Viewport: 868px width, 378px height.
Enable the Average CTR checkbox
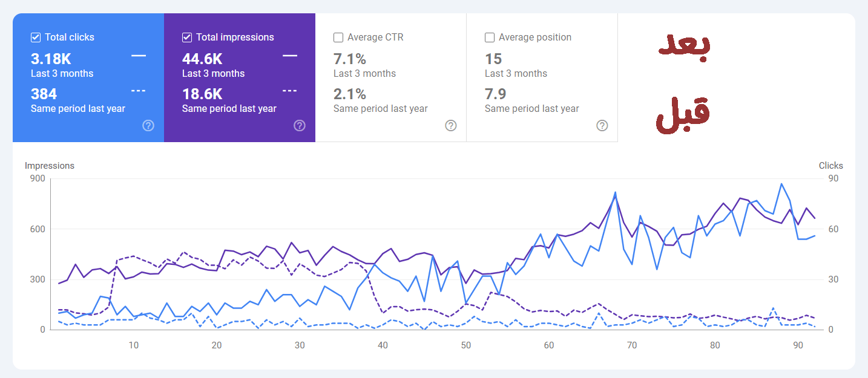point(338,37)
